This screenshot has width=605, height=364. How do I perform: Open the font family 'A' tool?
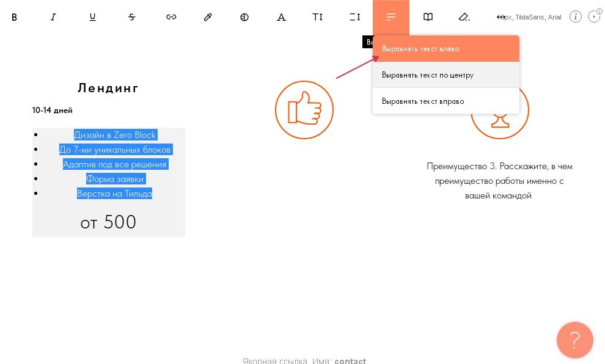(x=281, y=17)
